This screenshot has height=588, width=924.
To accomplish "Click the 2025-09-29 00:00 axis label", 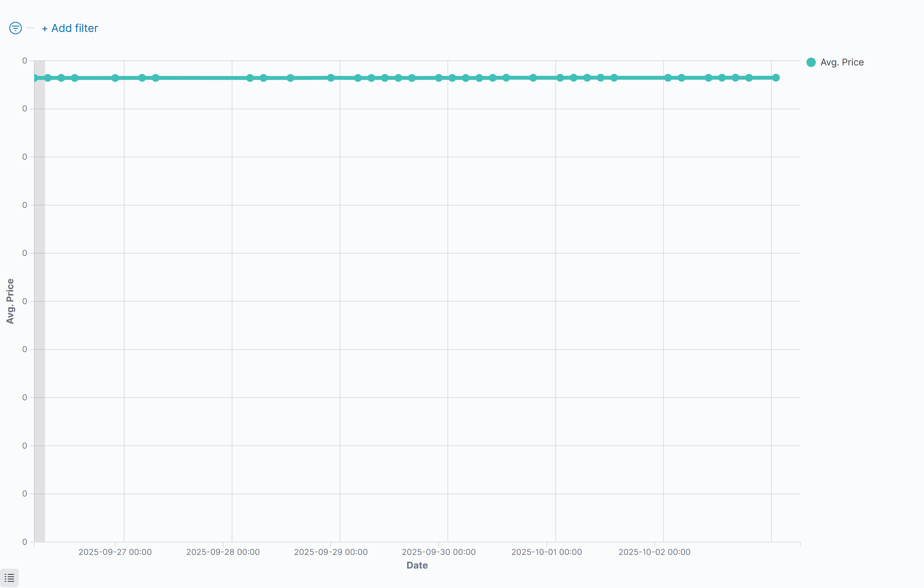I will tap(331, 552).
